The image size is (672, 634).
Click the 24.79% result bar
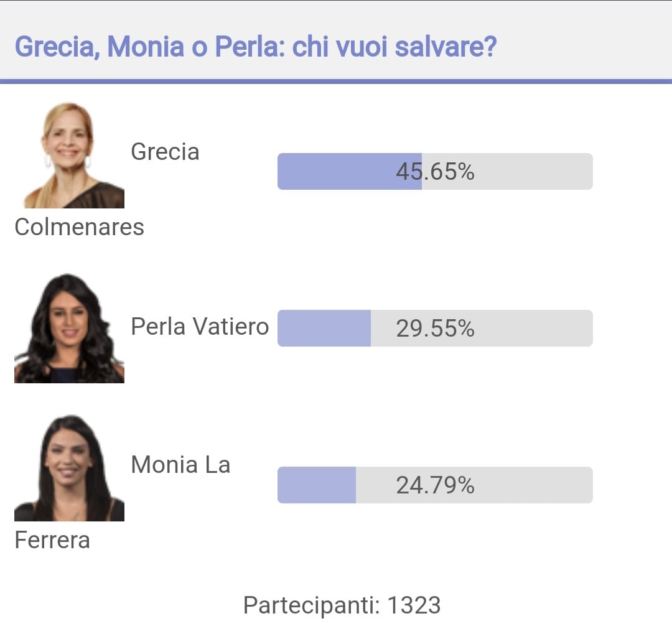pos(435,485)
